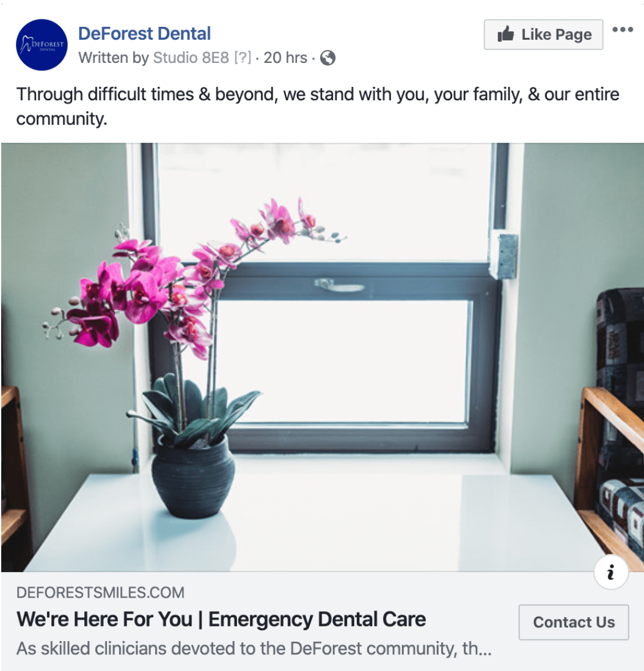Click the Contact Us button
This screenshot has height=671, width=644.
click(573, 622)
